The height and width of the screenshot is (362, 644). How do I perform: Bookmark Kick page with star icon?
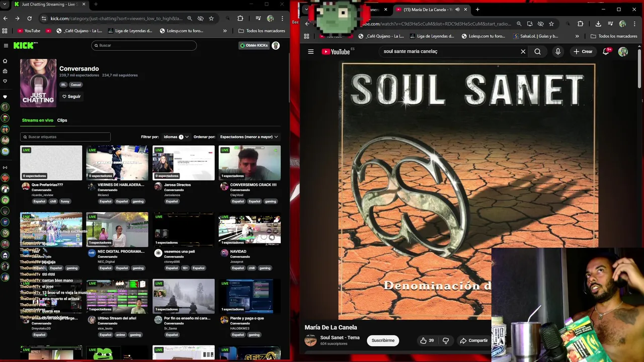click(211, 19)
